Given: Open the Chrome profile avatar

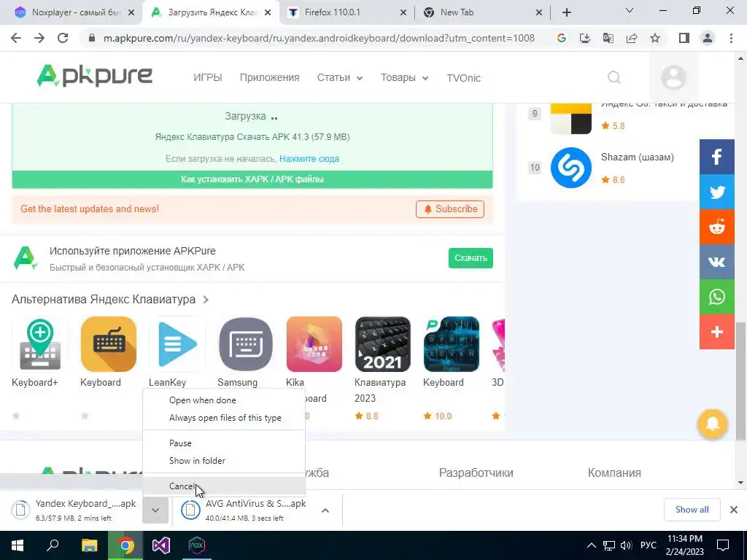Looking at the screenshot, I should pyautogui.click(x=708, y=38).
